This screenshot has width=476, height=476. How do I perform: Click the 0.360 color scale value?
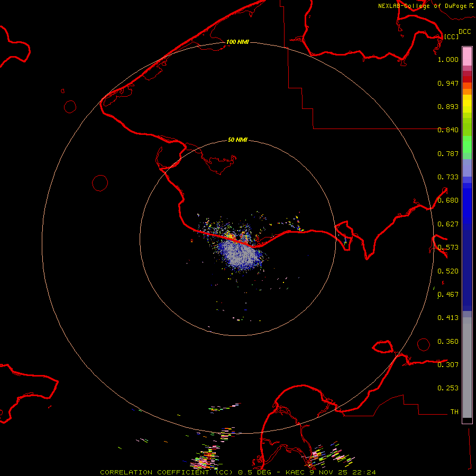coord(448,342)
